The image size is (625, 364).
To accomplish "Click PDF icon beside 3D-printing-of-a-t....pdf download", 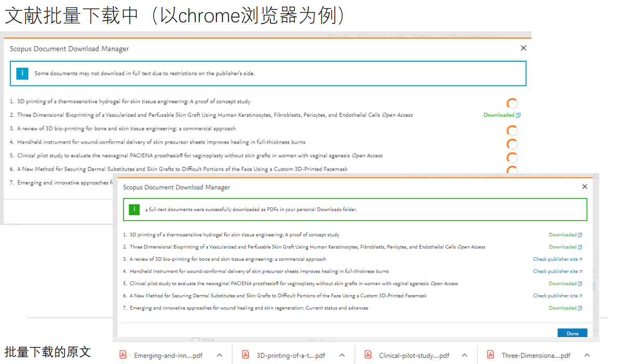I will 246,355.
